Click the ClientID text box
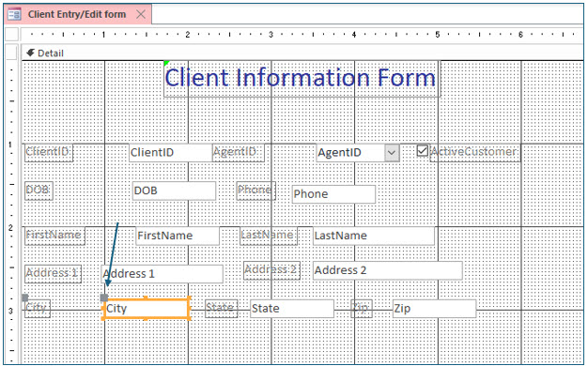This screenshot has height=366, width=588. (170, 152)
